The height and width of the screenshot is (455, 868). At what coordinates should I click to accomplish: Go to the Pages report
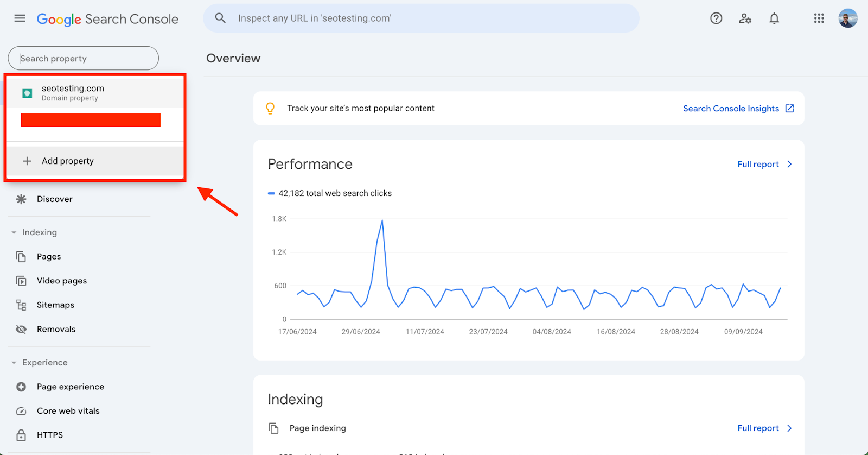[x=49, y=256]
